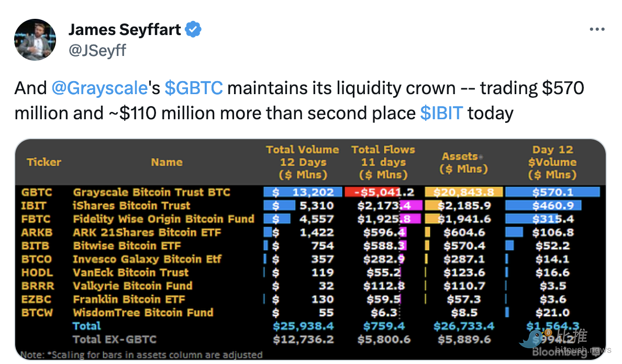Image resolution: width=622 pixels, height=364 pixels.
Task: Open James Seyffart's profile avatar
Action: [35, 39]
